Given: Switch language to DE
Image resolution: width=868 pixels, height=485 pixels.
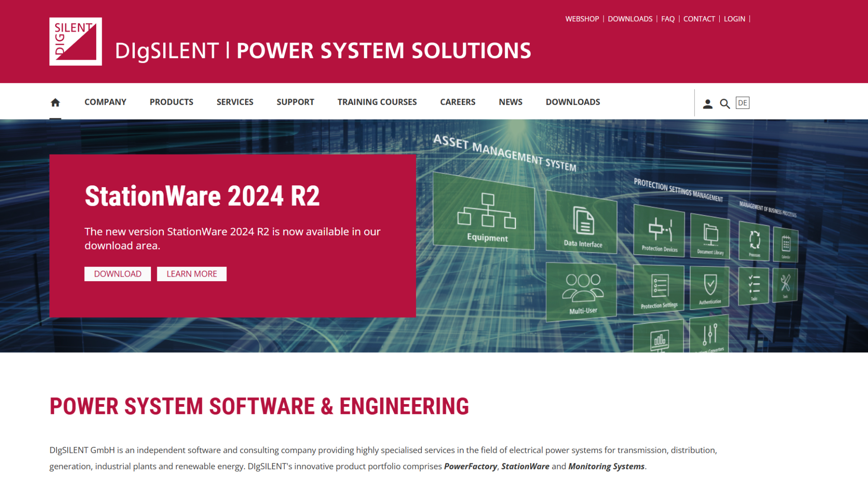Looking at the screenshot, I should coord(742,103).
